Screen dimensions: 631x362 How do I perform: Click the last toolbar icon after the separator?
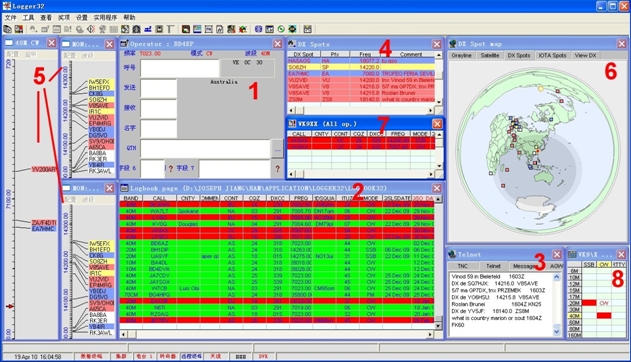tap(307, 29)
